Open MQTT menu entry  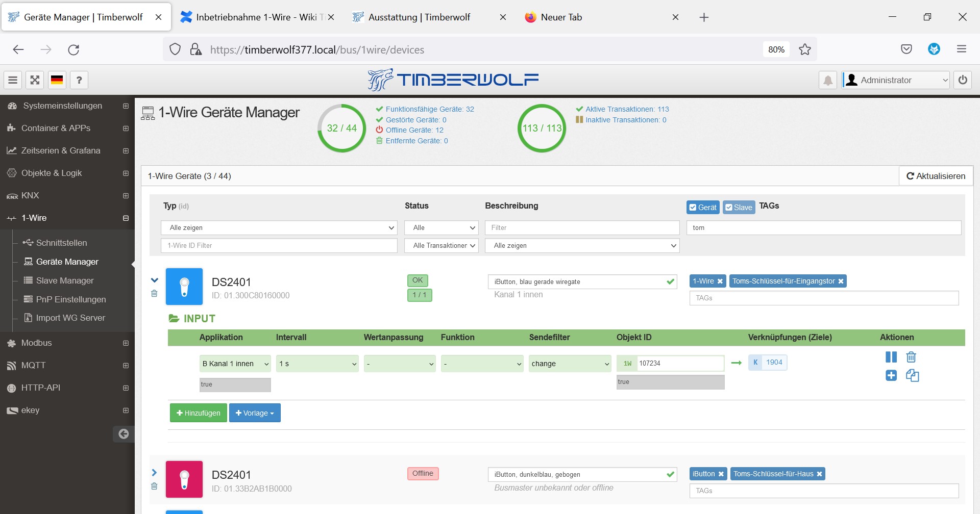[x=67, y=366]
